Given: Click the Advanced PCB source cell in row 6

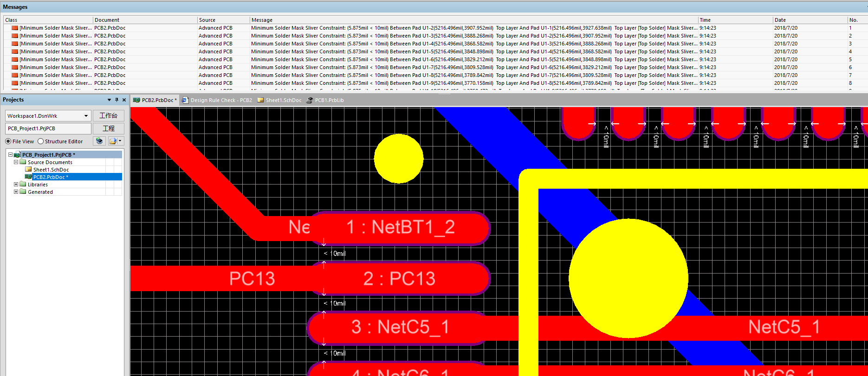Looking at the screenshot, I should (x=215, y=67).
